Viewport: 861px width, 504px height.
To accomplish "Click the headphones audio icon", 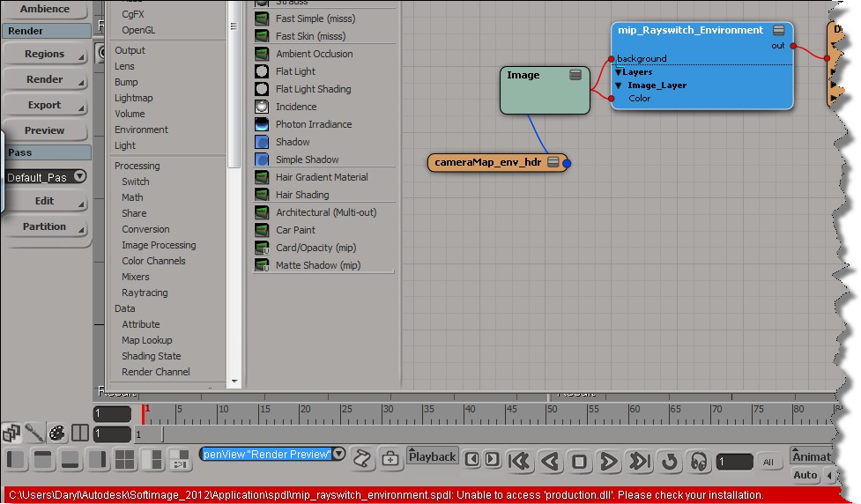I will pyautogui.click(x=699, y=461).
